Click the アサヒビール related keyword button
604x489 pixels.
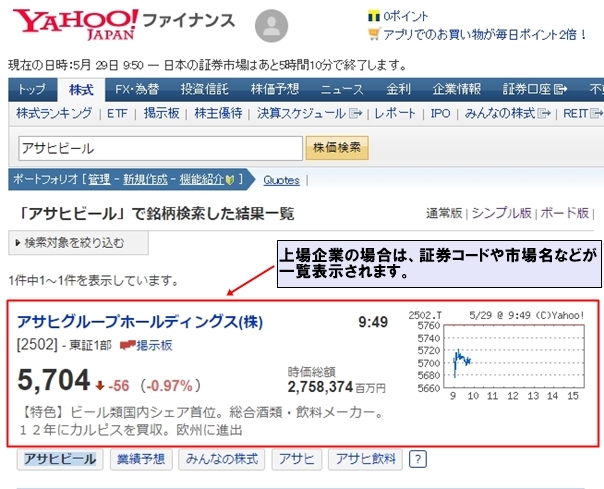coord(60,459)
